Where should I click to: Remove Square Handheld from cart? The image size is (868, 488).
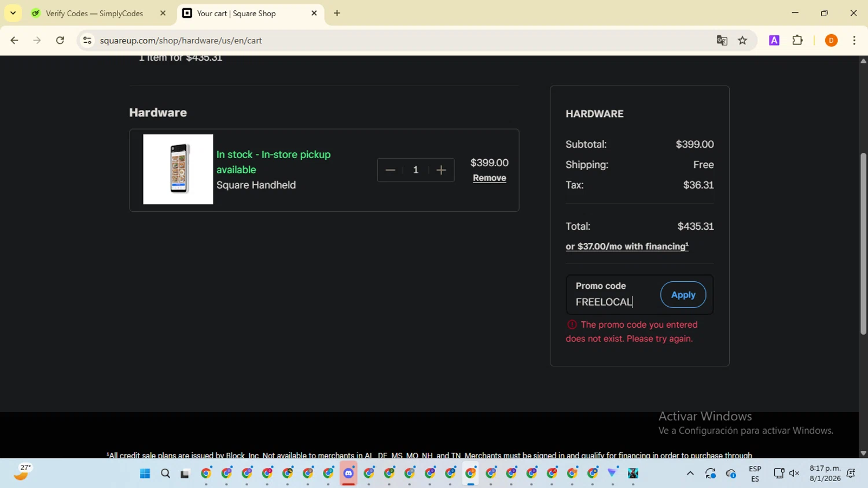pyautogui.click(x=490, y=178)
